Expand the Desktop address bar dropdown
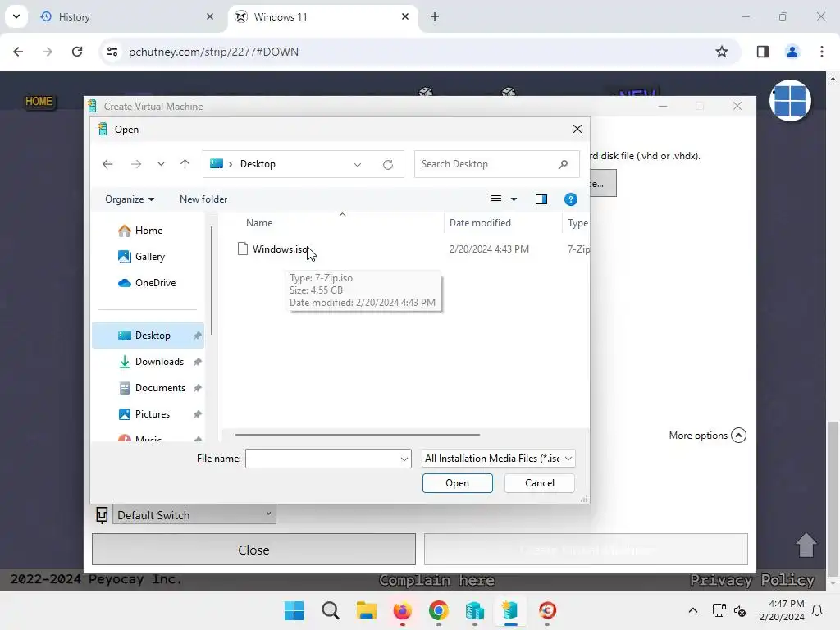This screenshot has height=630, width=840. [358, 164]
